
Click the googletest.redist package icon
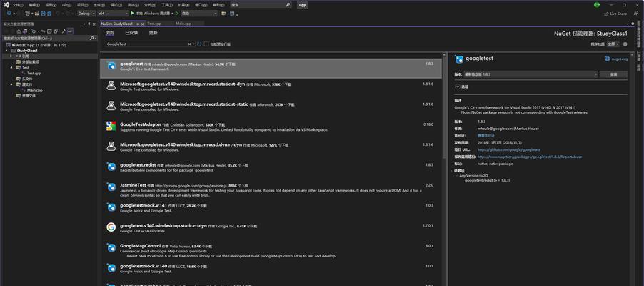click(x=111, y=167)
